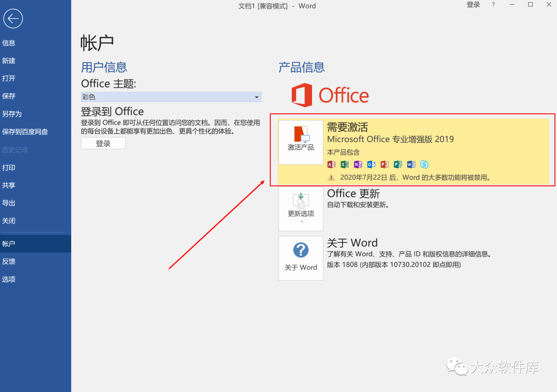Select the Word icon in the product list
This screenshot has height=392, width=557.
click(411, 164)
